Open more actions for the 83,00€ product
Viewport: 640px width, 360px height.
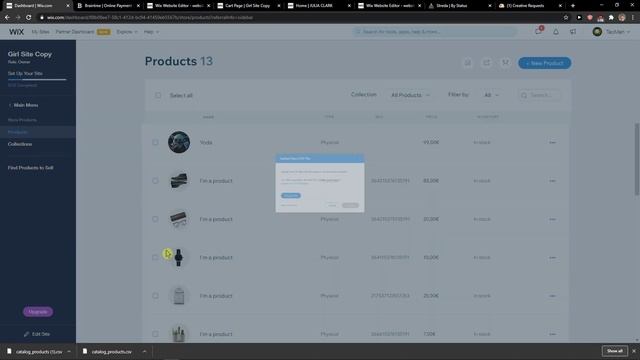tap(552, 181)
